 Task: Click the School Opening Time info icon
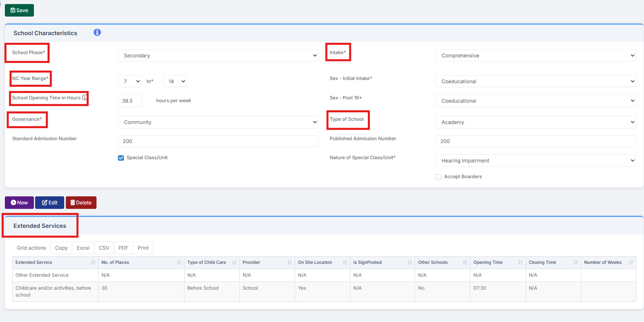tap(84, 97)
